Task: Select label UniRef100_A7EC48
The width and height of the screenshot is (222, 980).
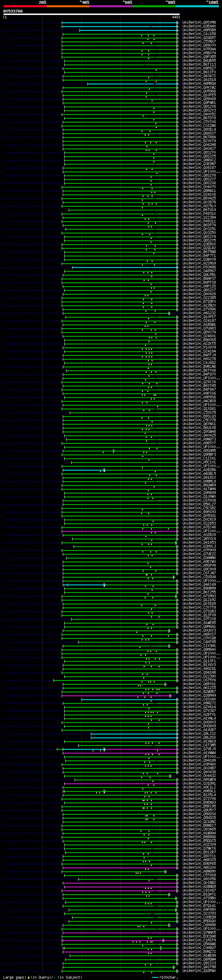Action: 199,527
